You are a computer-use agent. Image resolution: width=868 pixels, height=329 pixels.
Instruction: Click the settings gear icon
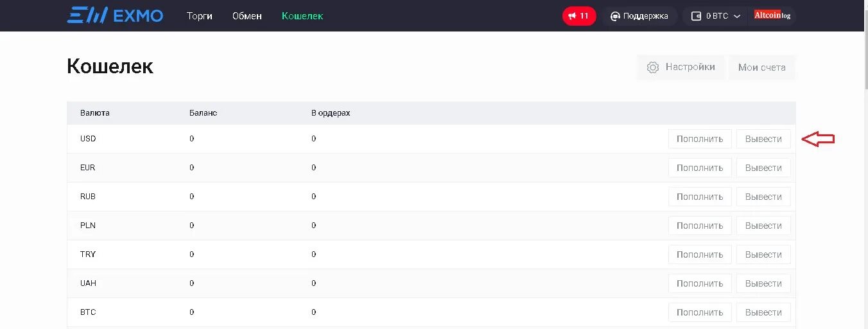[653, 67]
